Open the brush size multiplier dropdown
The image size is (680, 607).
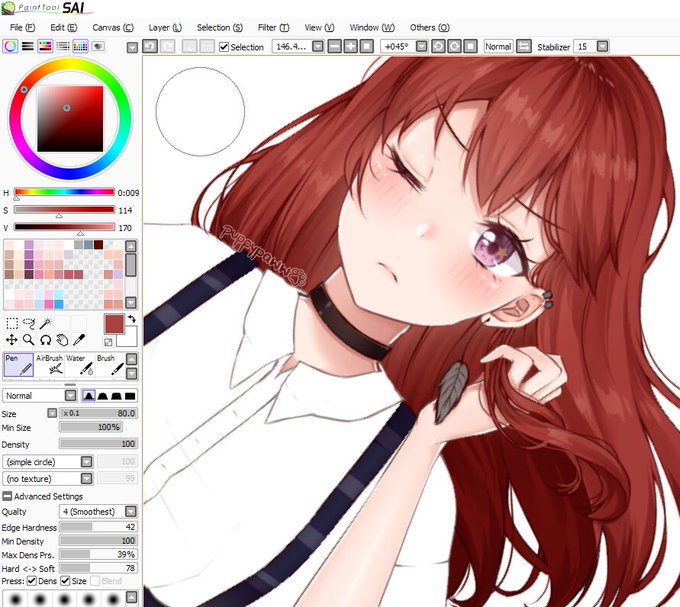[x=52, y=413]
